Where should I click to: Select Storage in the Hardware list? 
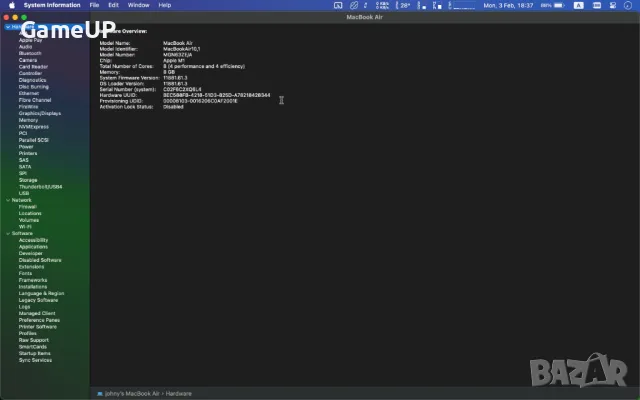(x=28, y=180)
